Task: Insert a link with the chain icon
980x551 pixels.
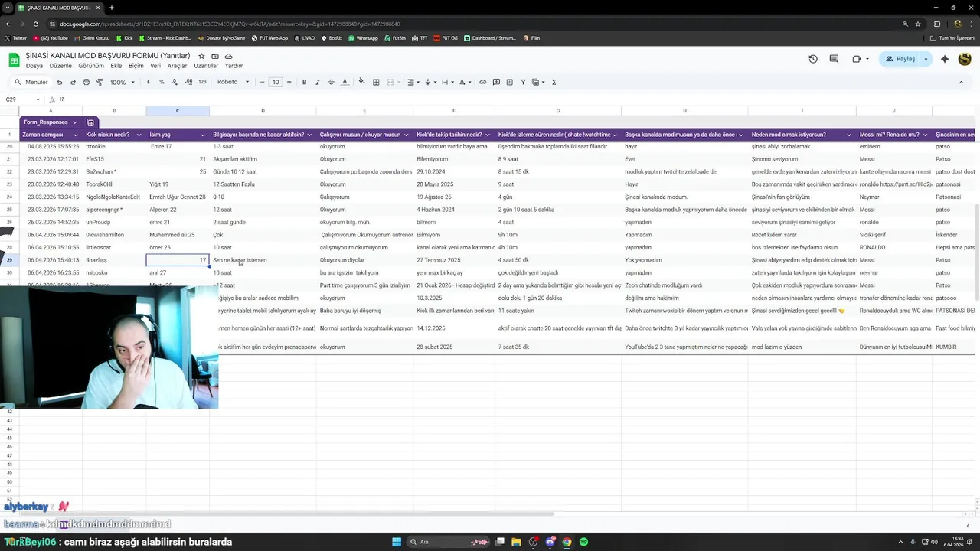Action: 483,82
